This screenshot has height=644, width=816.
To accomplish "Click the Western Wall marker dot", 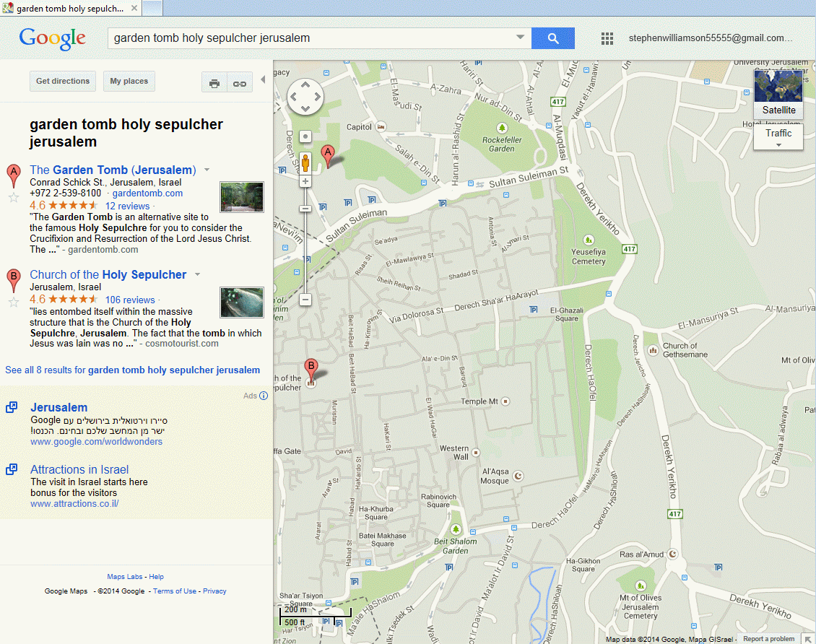I will [475, 453].
